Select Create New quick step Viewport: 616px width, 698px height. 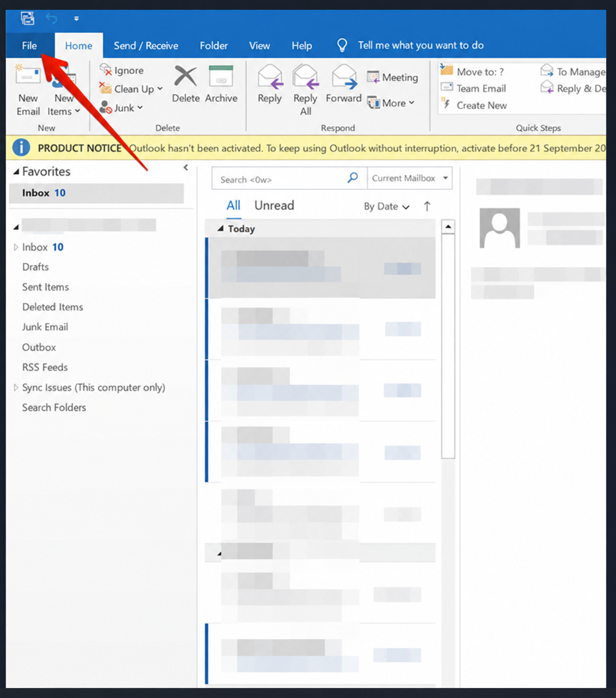click(474, 105)
